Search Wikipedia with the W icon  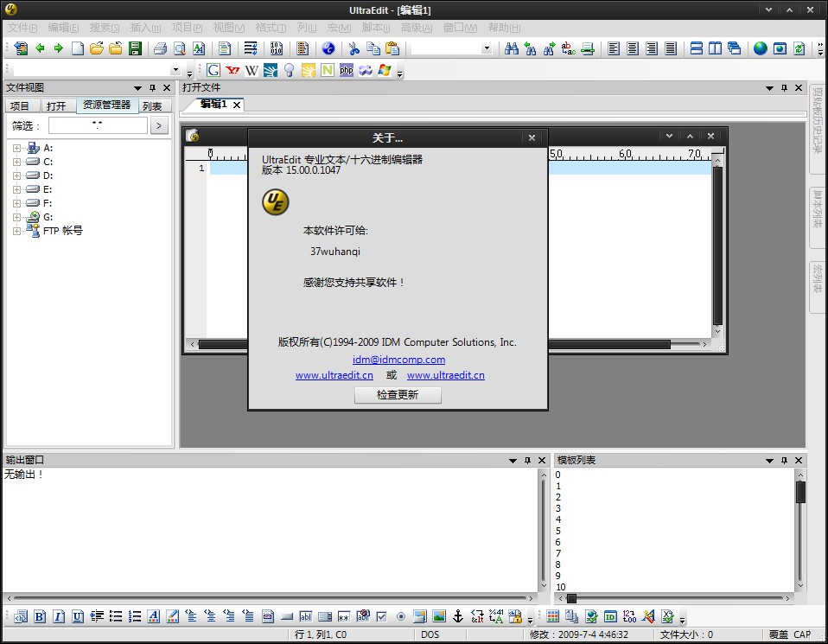pyautogui.click(x=252, y=70)
